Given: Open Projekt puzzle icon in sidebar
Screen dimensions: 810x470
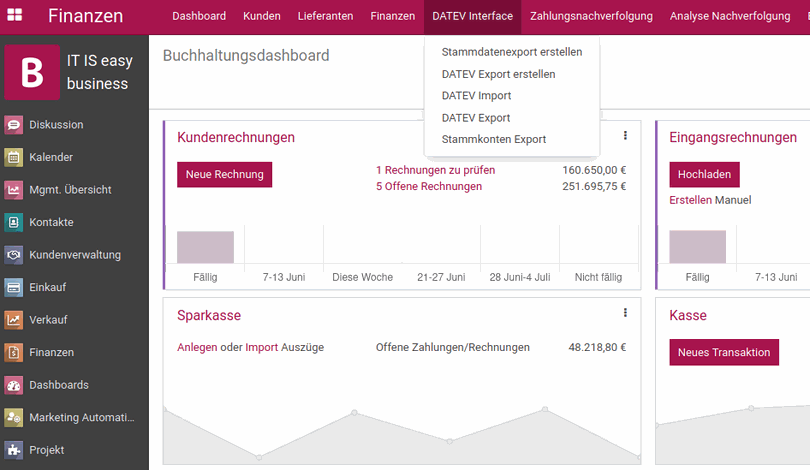Looking at the screenshot, I should (13, 450).
